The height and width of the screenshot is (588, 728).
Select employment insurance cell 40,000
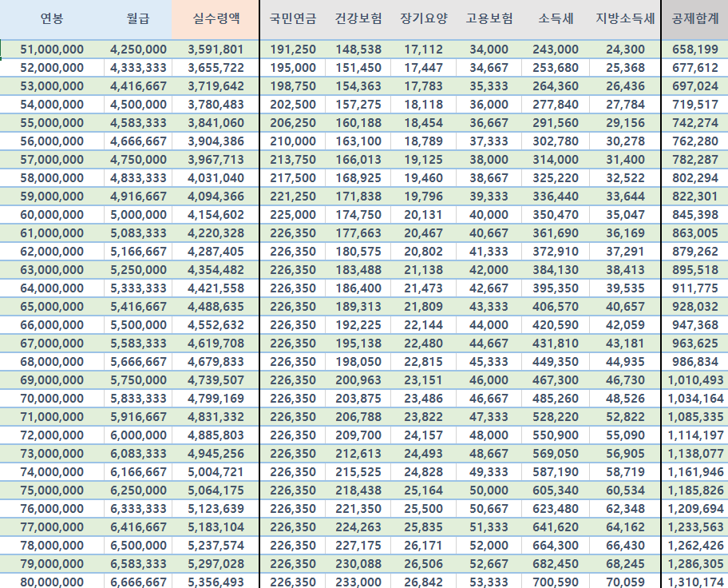pos(489,215)
